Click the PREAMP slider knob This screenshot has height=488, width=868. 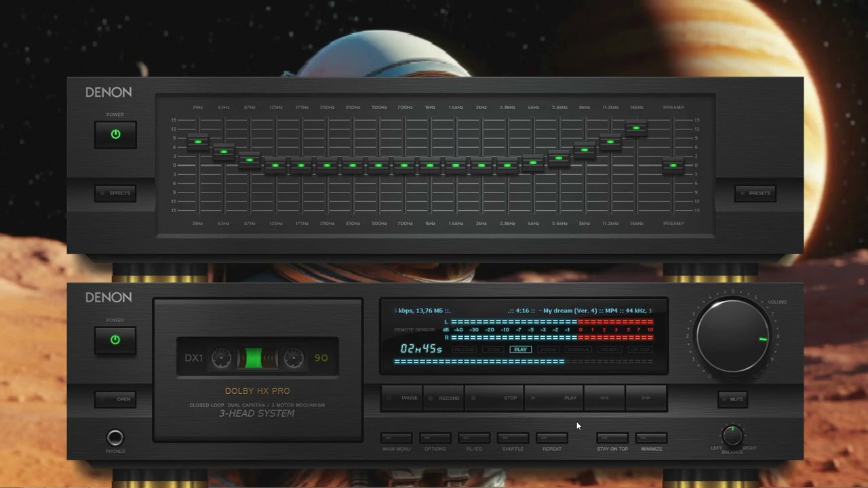tap(673, 165)
